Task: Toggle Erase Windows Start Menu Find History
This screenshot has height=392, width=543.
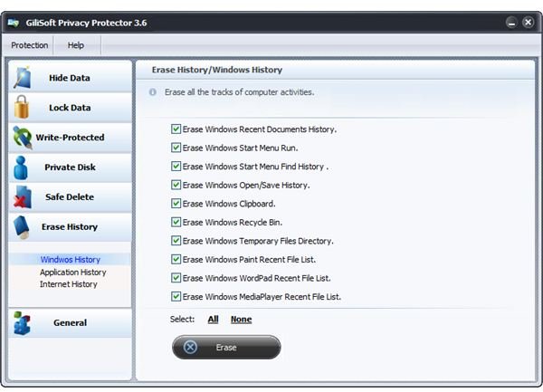Action: pos(176,167)
